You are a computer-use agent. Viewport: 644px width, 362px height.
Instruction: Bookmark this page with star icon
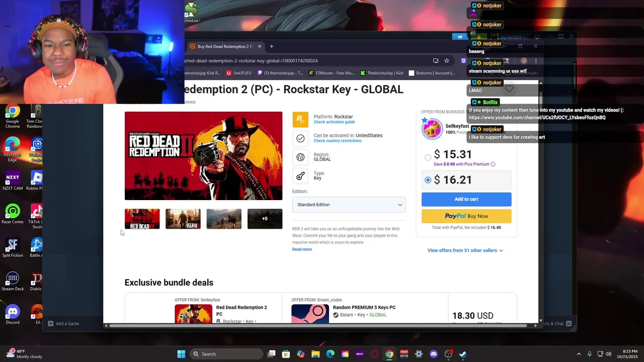[446, 61]
